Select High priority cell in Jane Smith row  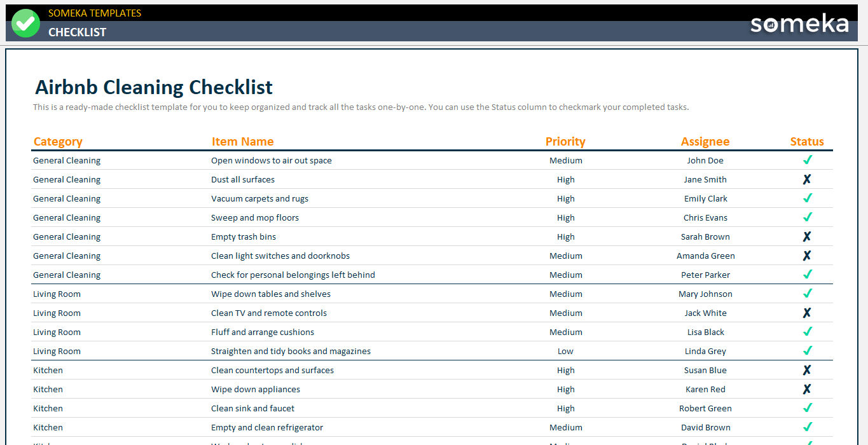[565, 180]
